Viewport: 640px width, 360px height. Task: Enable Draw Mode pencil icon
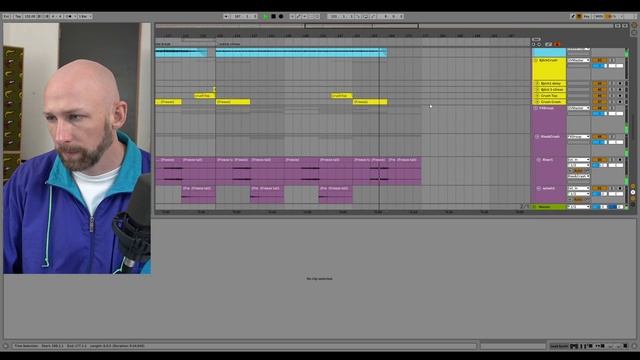(573, 16)
